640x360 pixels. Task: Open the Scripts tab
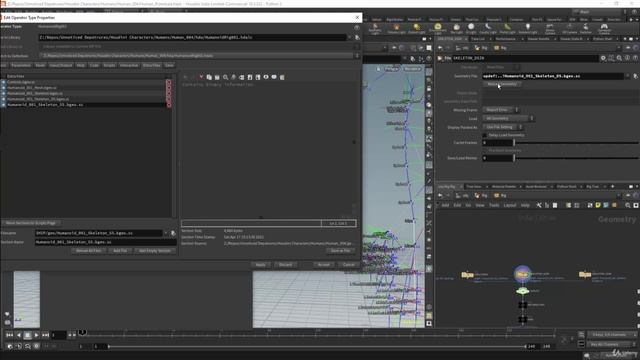tap(109, 65)
